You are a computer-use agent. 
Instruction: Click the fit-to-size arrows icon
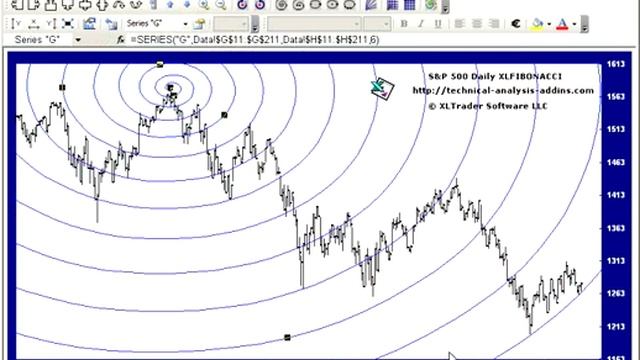click(x=68, y=24)
